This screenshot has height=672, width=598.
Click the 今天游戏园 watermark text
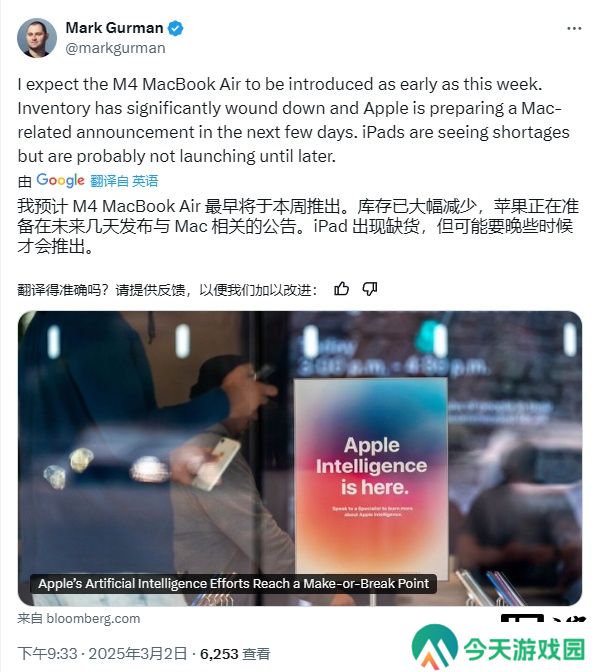(524, 650)
